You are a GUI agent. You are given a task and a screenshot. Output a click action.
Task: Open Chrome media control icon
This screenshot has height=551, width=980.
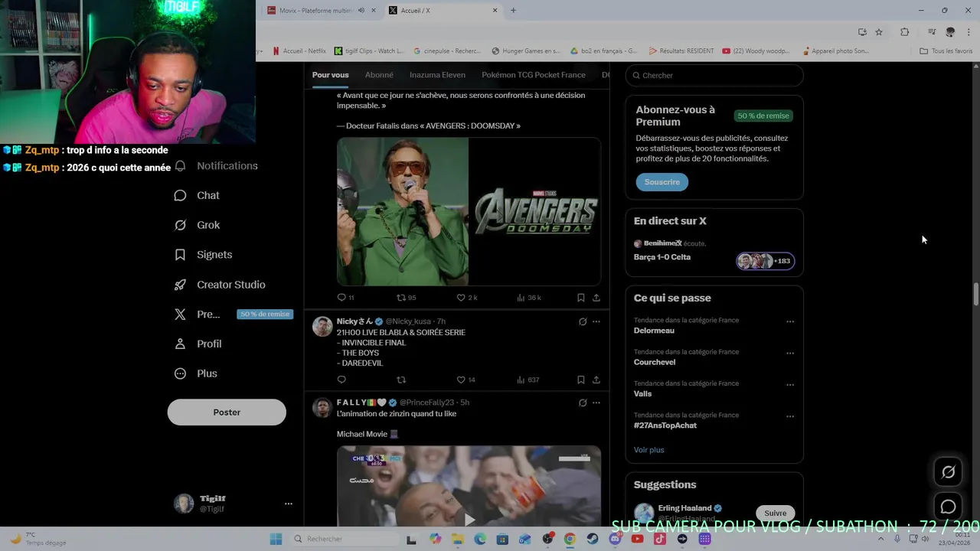click(x=931, y=32)
